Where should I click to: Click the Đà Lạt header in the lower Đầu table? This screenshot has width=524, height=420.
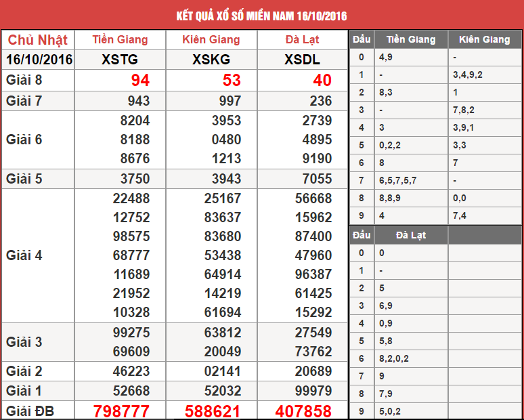[410, 235]
